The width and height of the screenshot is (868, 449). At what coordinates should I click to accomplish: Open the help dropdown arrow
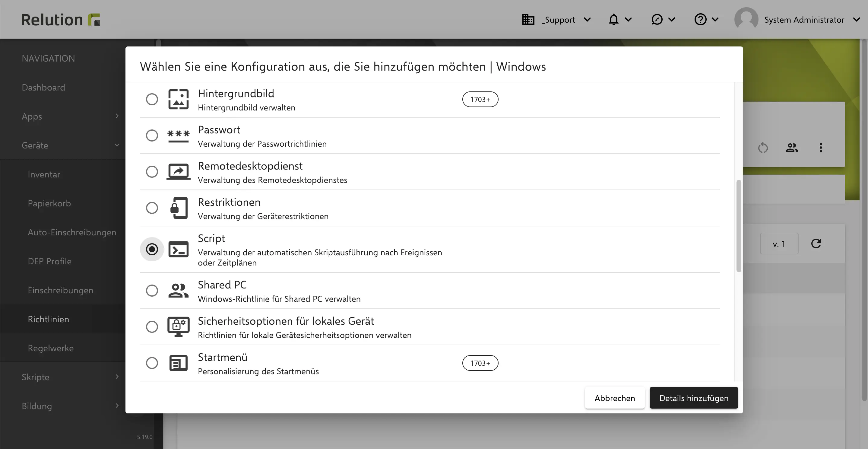(x=715, y=20)
